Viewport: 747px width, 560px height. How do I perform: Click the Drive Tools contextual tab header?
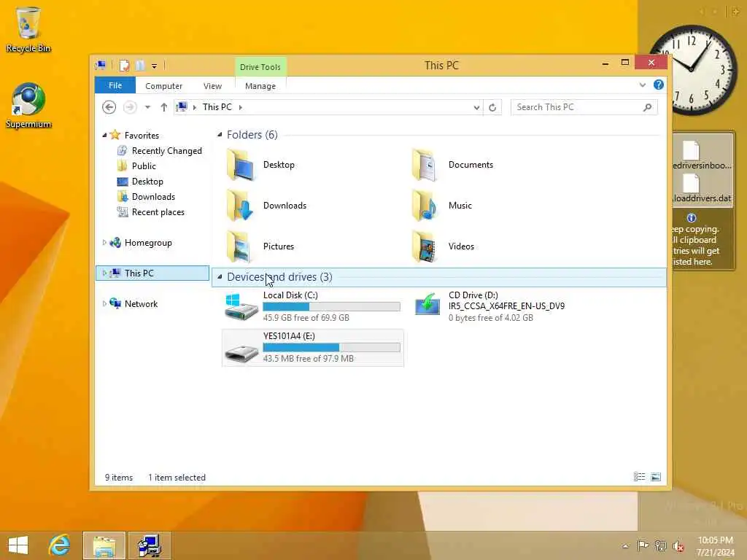click(260, 67)
